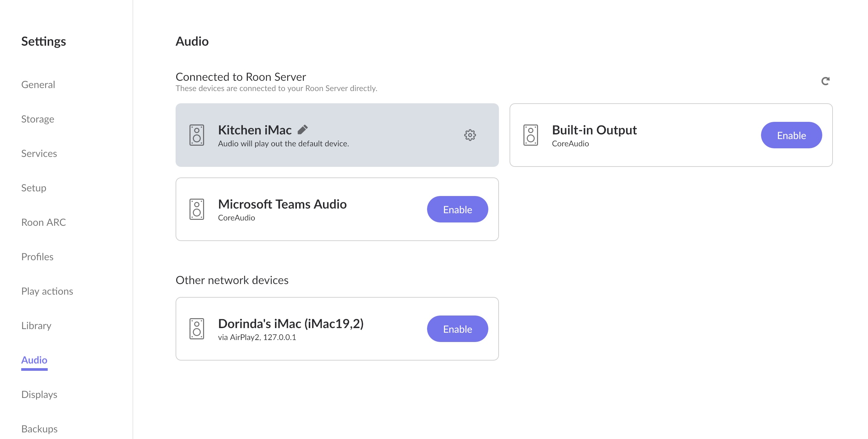Open General settings
The width and height of the screenshot is (868, 439).
pos(38,84)
